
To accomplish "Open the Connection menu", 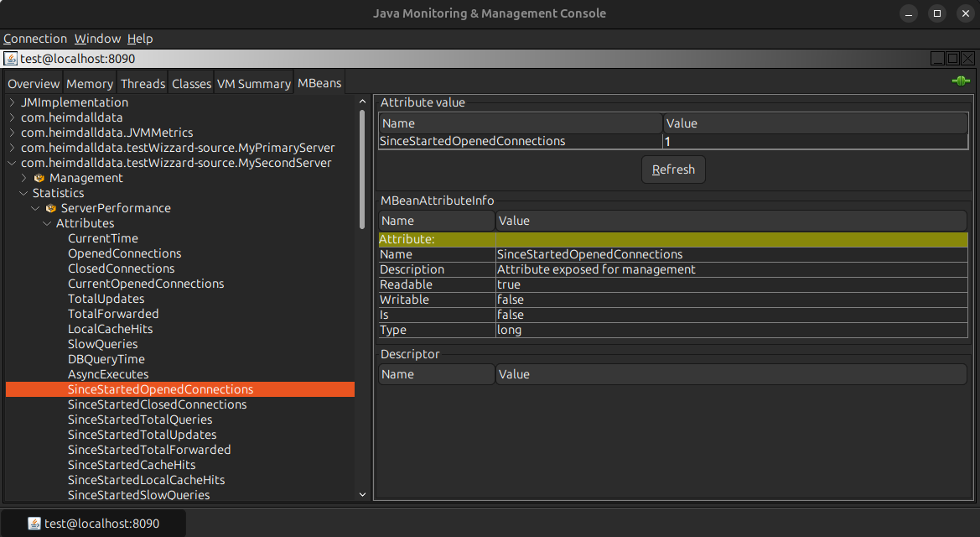I will click(x=35, y=39).
